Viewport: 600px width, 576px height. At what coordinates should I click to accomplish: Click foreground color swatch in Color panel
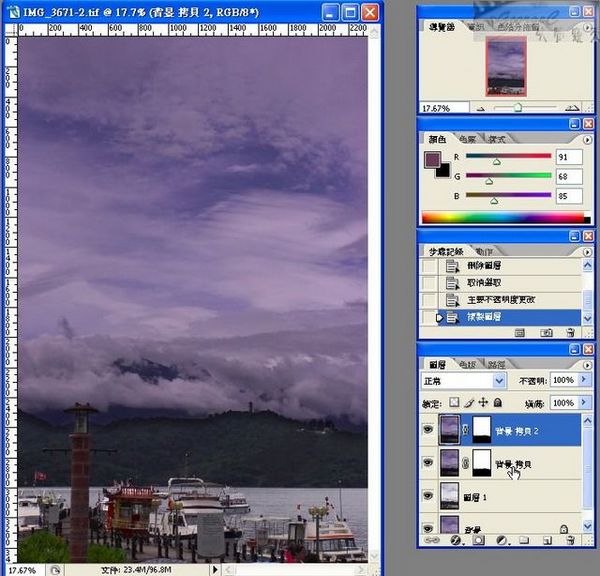[x=432, y=159]
